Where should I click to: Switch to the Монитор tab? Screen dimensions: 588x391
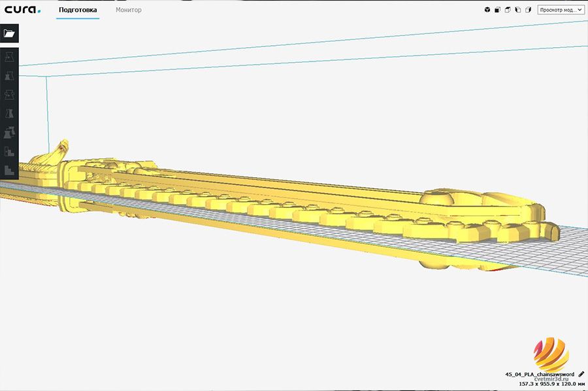point(129,10)
